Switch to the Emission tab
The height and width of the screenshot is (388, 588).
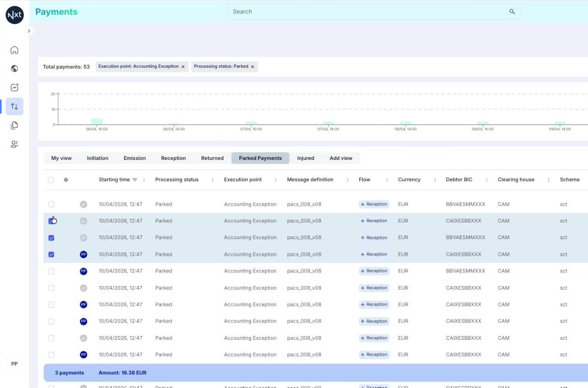[135, 158]
